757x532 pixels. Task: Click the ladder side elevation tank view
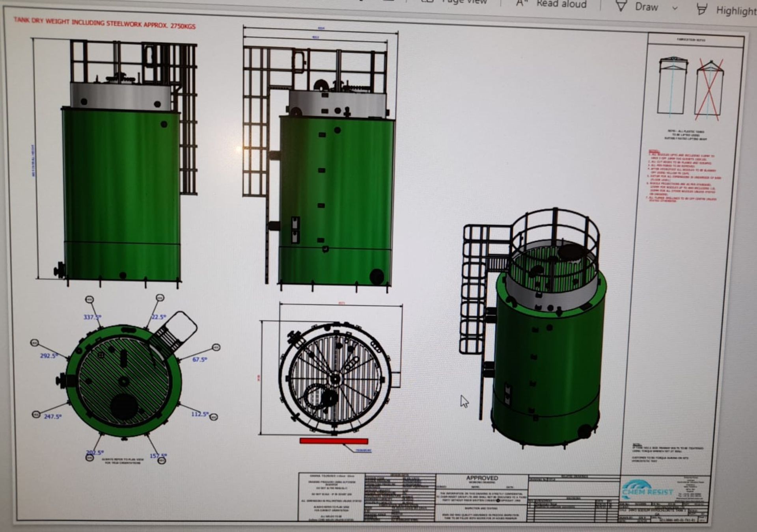(x=319, y=169)
